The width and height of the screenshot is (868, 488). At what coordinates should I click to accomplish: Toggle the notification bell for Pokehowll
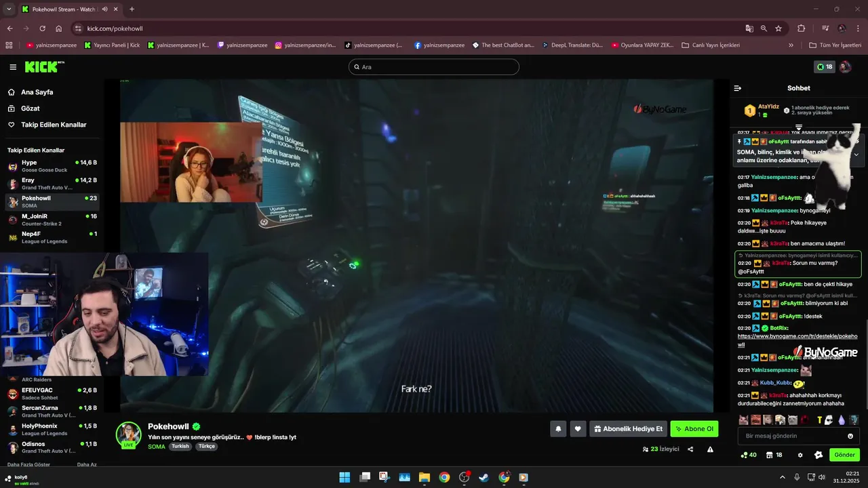558,429
